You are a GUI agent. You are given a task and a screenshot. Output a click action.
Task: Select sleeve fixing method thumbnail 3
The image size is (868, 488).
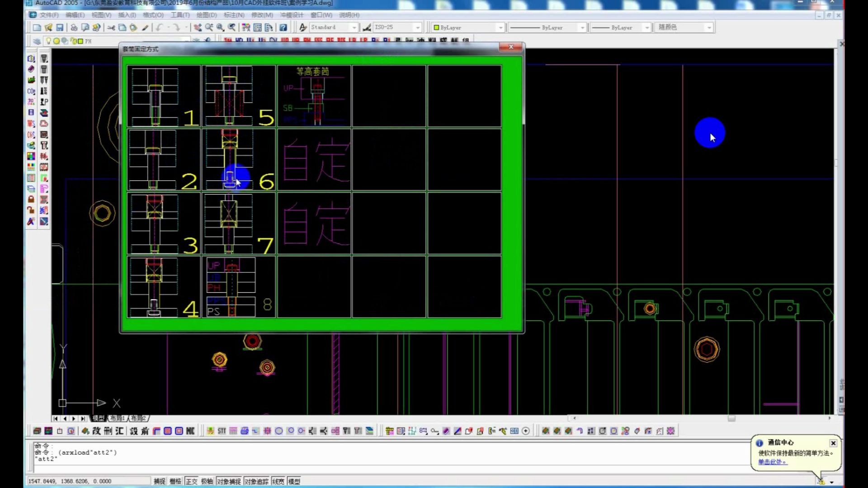coord(164,224)
